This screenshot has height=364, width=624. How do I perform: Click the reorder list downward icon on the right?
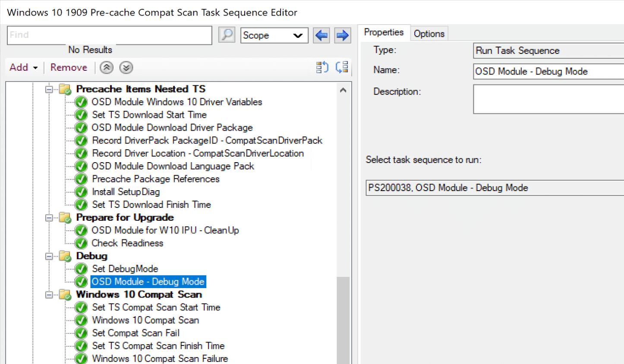342,67
